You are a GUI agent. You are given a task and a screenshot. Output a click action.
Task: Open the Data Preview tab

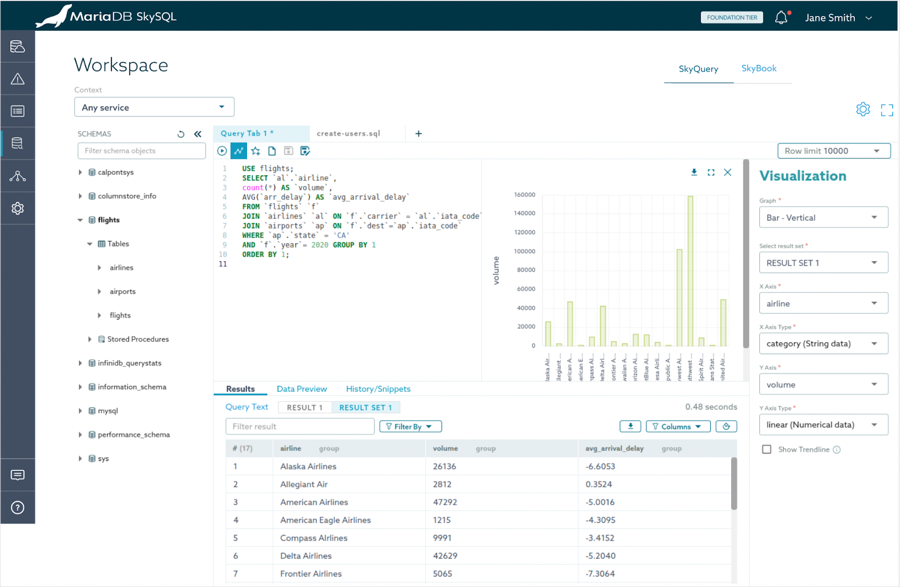[301, 389]
